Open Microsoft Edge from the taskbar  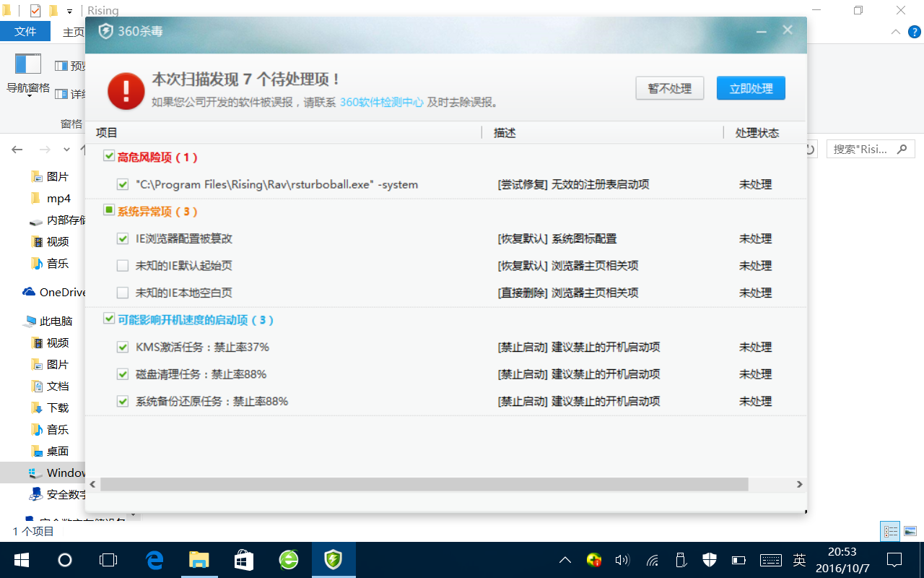tap(154, 560)
